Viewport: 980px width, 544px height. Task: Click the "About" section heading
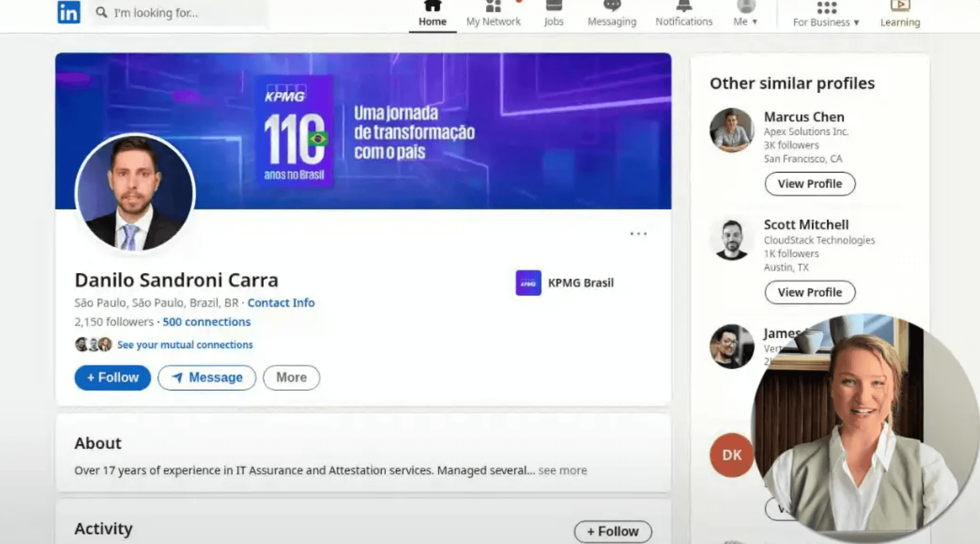pos(98,443)
